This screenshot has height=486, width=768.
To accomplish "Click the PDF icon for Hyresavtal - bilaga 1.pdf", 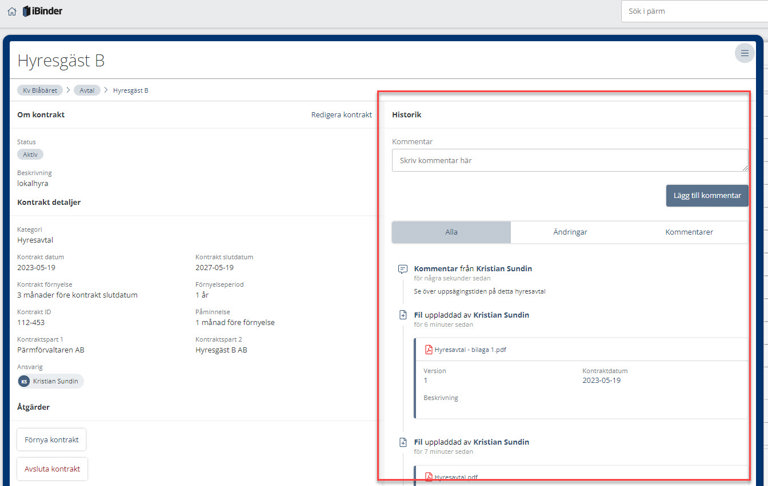I will point(428,349).
